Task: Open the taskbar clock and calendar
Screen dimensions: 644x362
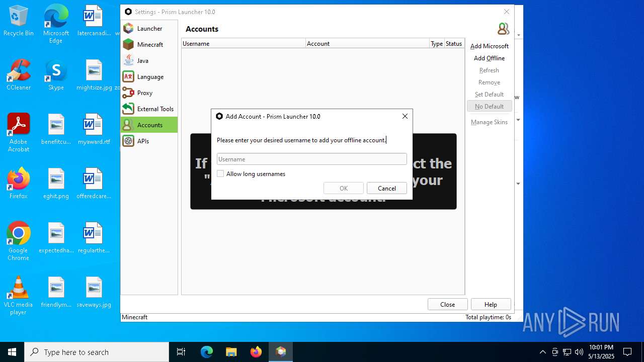Action: [x=601, y=352]
